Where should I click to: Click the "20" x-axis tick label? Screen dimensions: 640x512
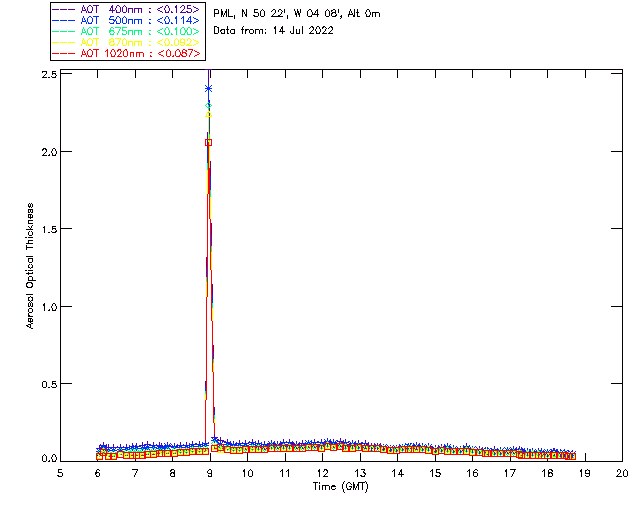[x=622, y=474]
